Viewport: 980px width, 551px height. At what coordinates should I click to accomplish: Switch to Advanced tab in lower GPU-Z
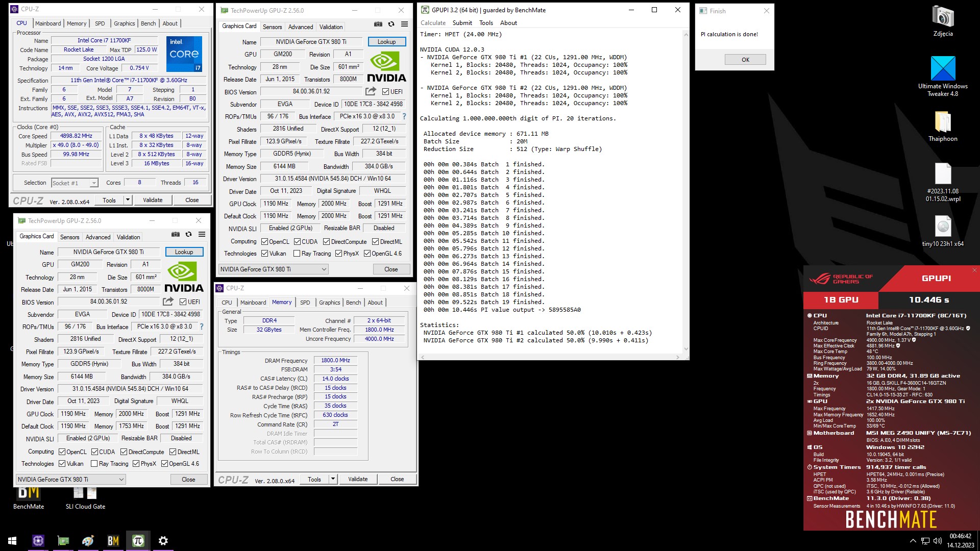click(x=98, y=237)
